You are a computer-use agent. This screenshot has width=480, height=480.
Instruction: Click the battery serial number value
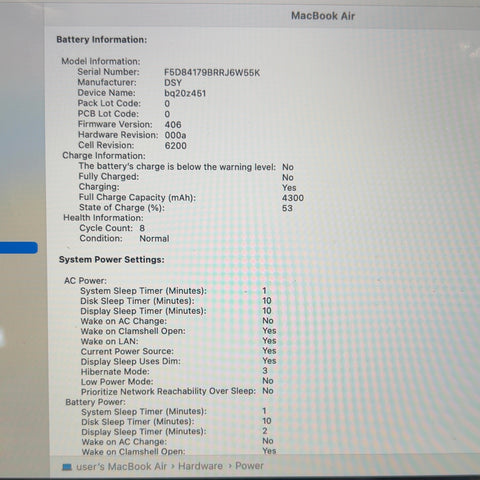[212, 73]
